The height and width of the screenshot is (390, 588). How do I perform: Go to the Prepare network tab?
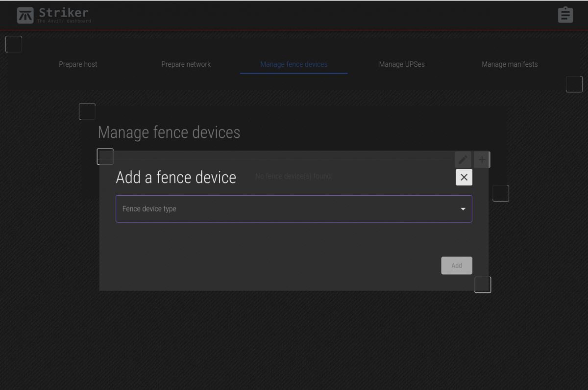click(x=186, y=64)
